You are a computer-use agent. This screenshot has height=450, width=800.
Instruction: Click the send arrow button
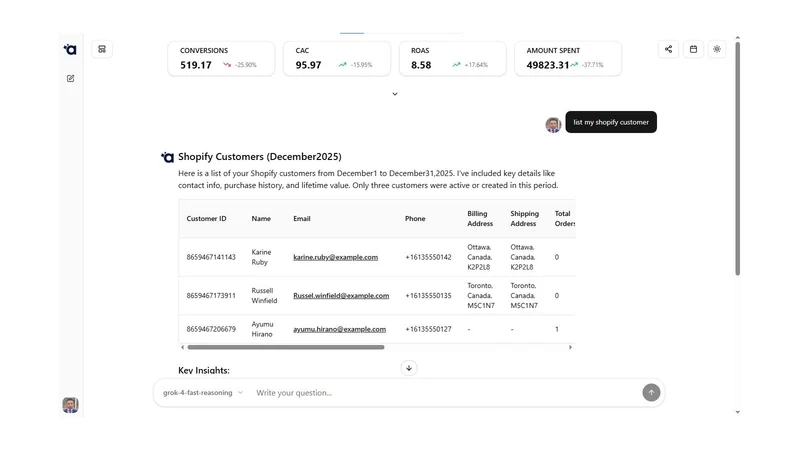click(x=651, y=392)
